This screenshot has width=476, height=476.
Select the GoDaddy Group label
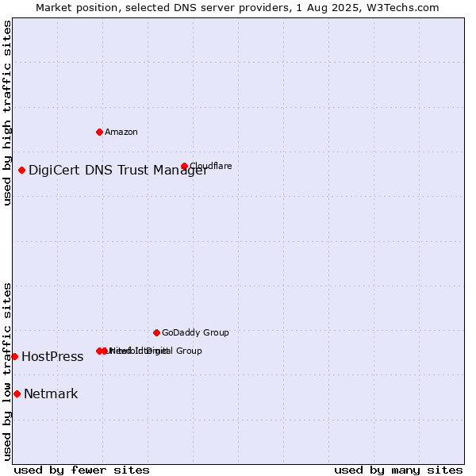195,332
